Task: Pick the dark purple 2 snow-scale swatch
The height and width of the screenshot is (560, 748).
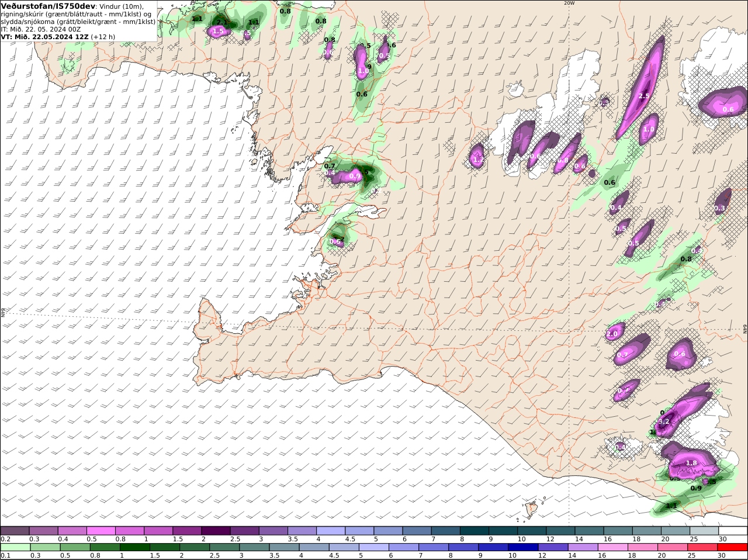Action: [x=216, y=531]
